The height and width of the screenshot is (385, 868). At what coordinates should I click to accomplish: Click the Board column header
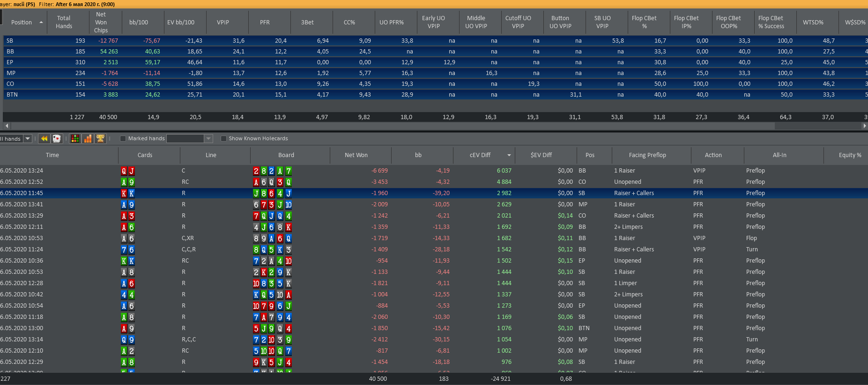point(286,155)
